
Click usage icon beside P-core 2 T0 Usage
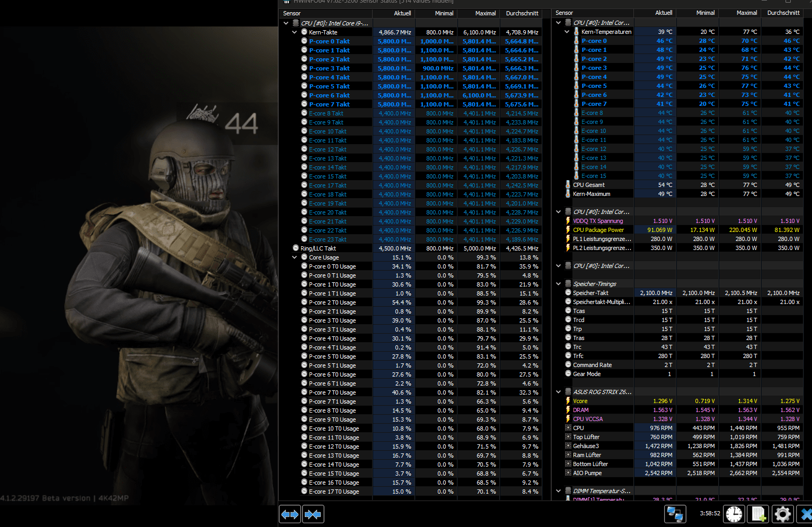(x=304, y=302)
